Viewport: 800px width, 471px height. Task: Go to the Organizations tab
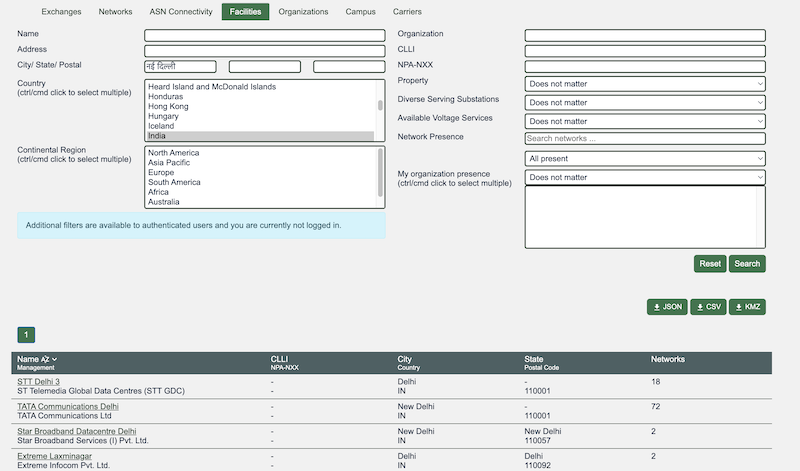point(303,12)
